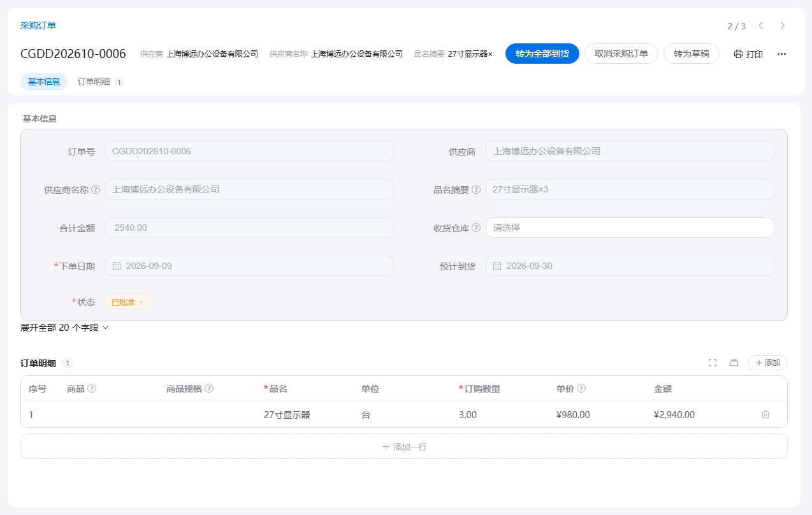The height and width of the screenshot is (515, 812).
Task: Go to the next record arrow
Action: point(783,25)
